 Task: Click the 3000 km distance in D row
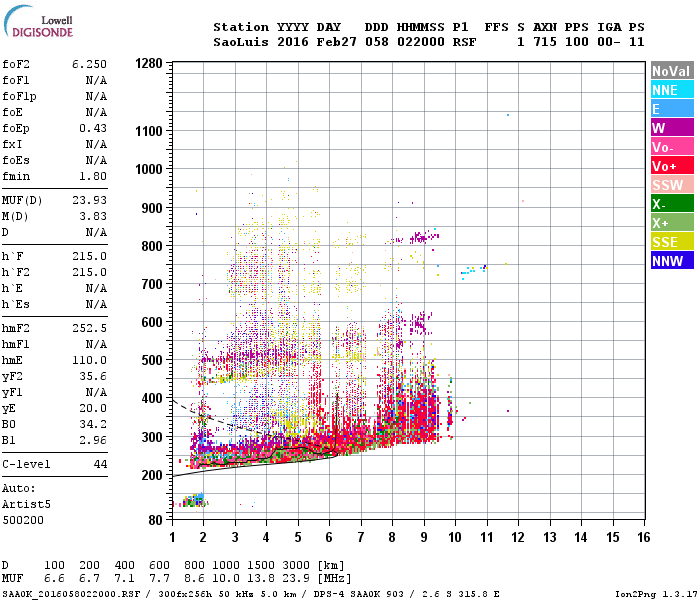coord(296,565)
